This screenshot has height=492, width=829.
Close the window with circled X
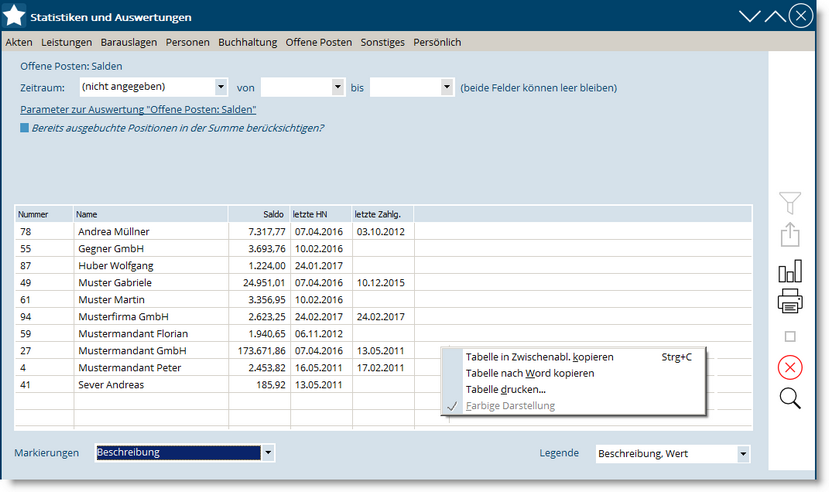pos(801,16)
